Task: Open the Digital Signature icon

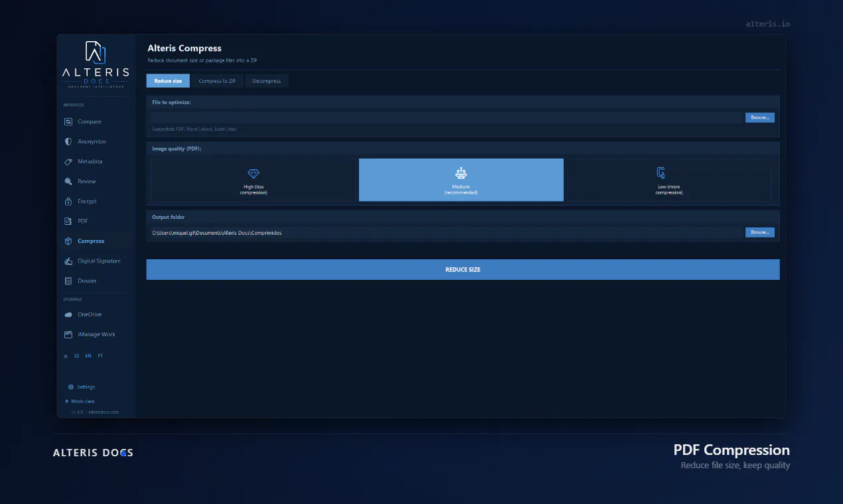Action: point(68,261)
